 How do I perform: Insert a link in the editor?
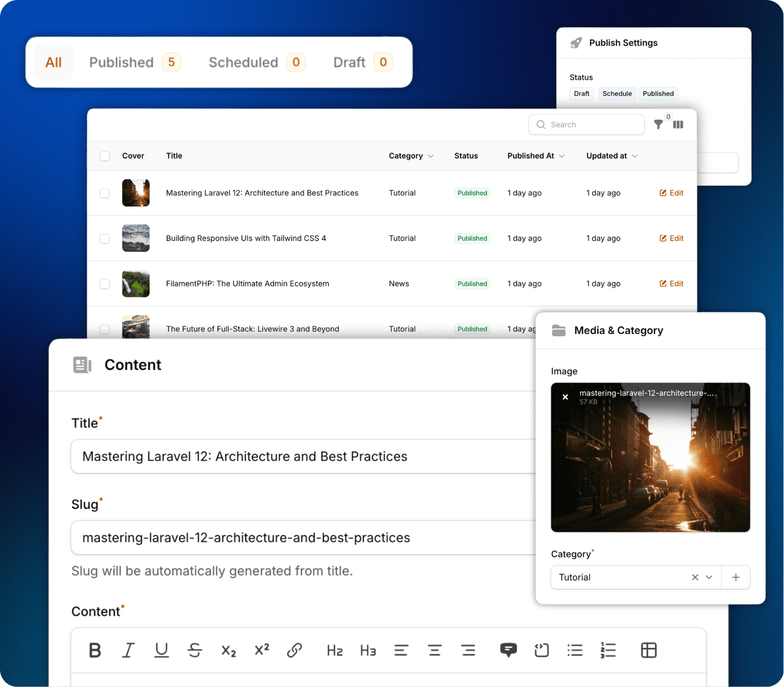tap(295, 650)
